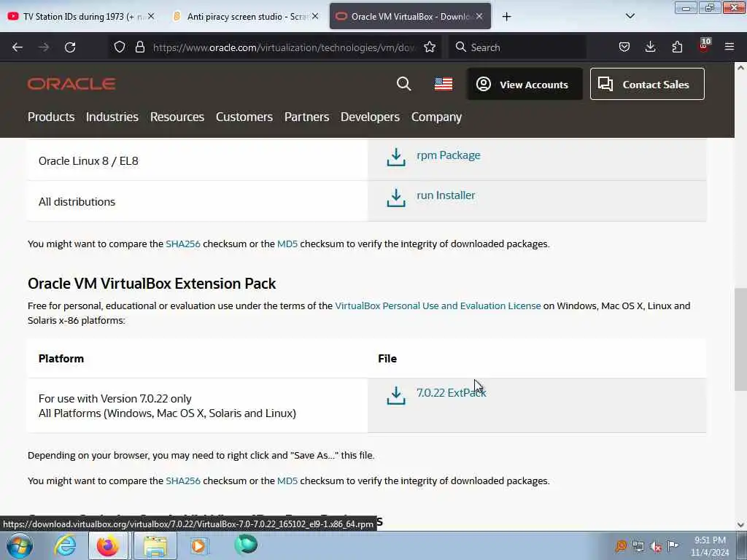
Task: Click the Firefox Search box
Action: coord(517,47)
